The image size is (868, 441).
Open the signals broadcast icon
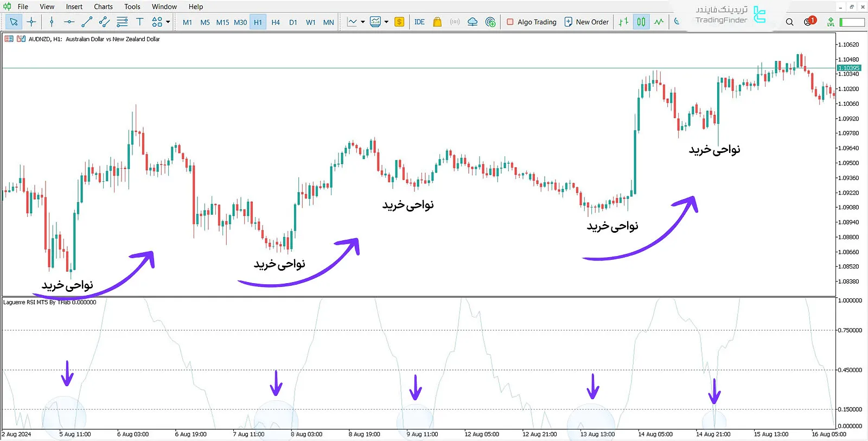[x=455, y=22]
